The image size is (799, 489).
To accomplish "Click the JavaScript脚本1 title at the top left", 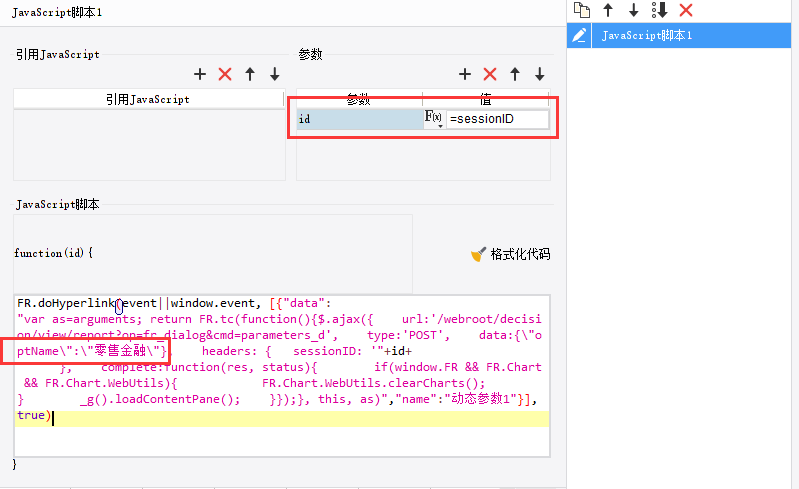I will pos(57,12).
